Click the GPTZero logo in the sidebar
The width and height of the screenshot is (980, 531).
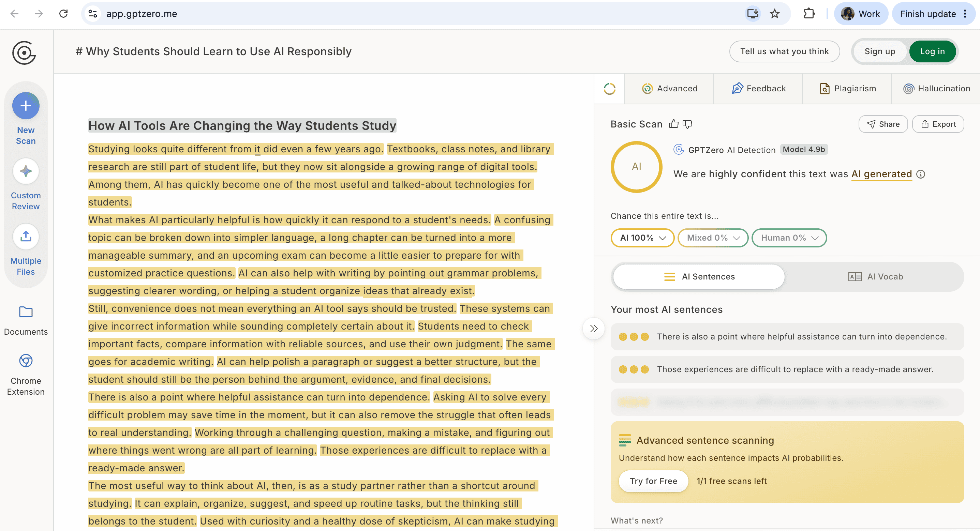[24, 53]
